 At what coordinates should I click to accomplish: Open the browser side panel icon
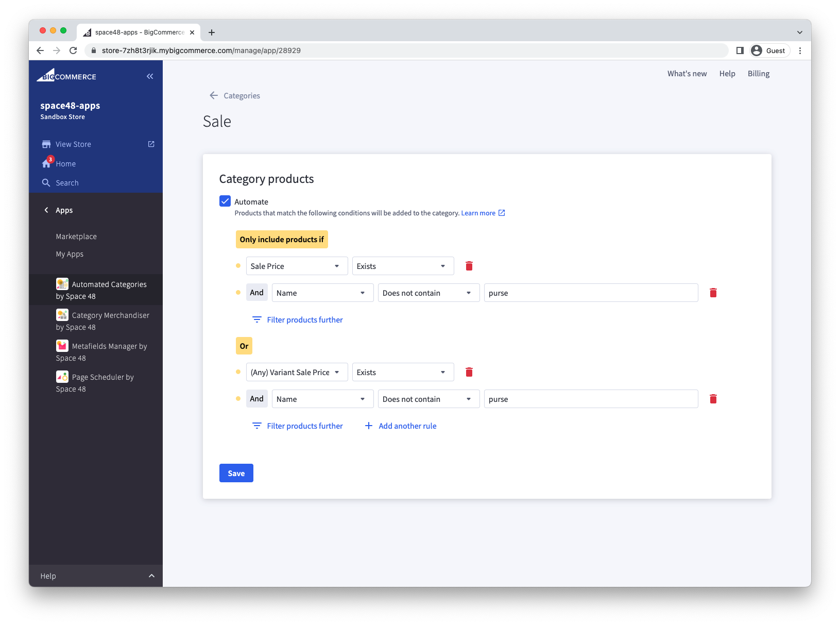[x=740, y=50]
